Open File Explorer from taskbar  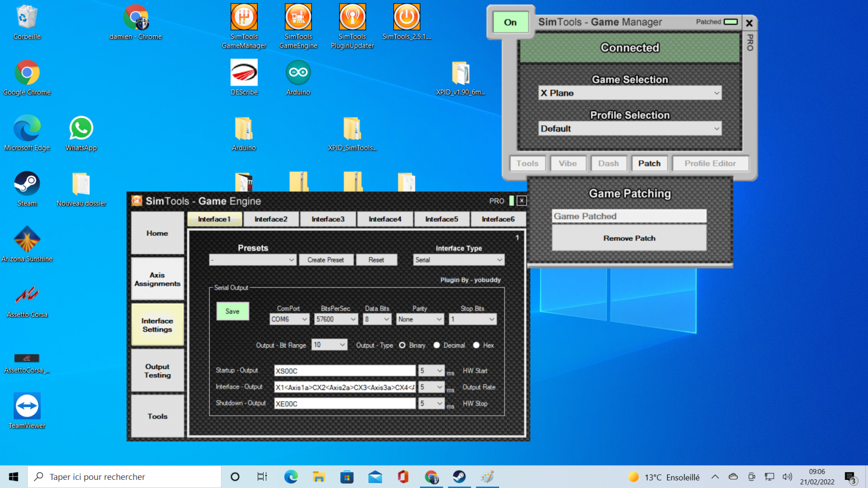[x=319, y=477]
